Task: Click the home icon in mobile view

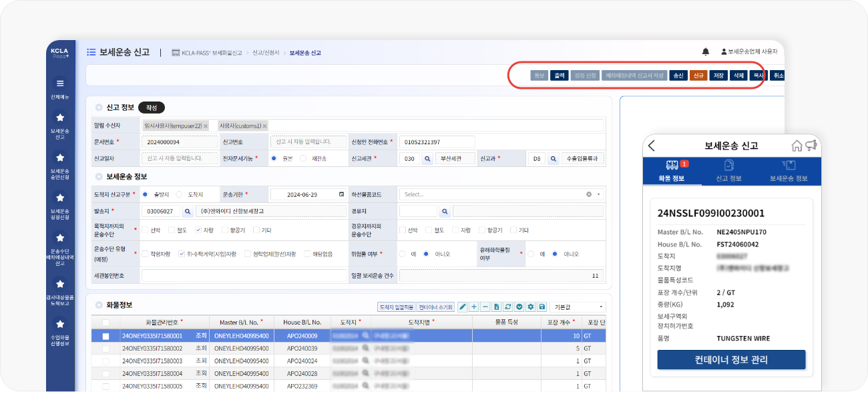Action: coord(797,146)
